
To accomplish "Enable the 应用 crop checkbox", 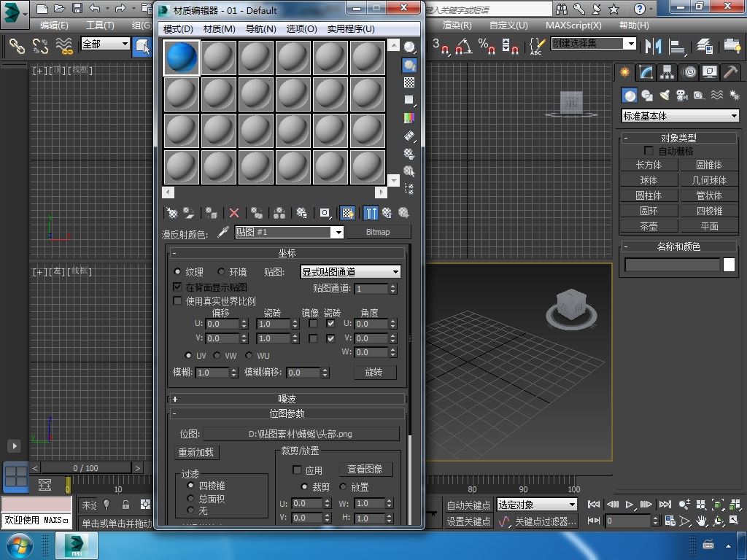I will click(296, 470).
